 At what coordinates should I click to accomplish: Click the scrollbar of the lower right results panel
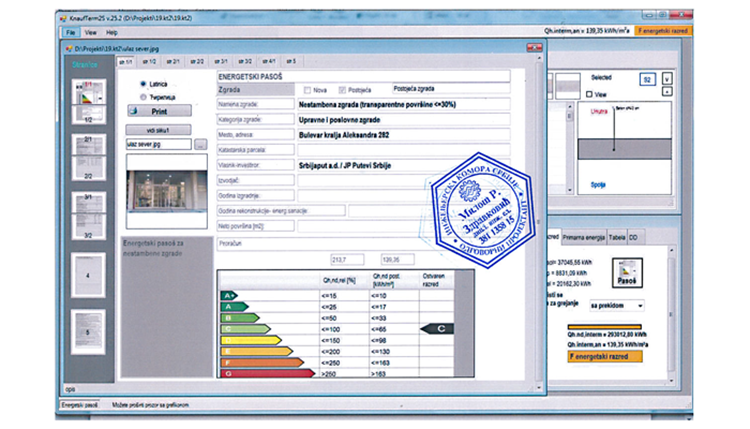pyautogui.click(x=672, y=315)
